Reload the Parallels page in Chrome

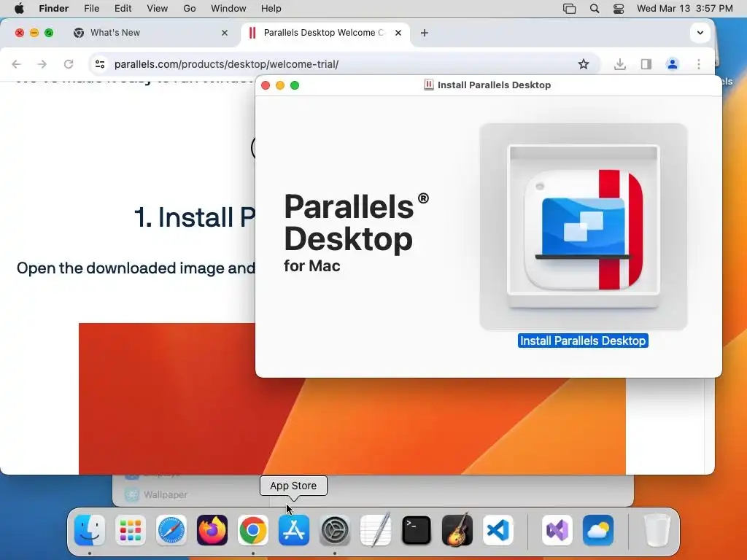tap(69, 64)
